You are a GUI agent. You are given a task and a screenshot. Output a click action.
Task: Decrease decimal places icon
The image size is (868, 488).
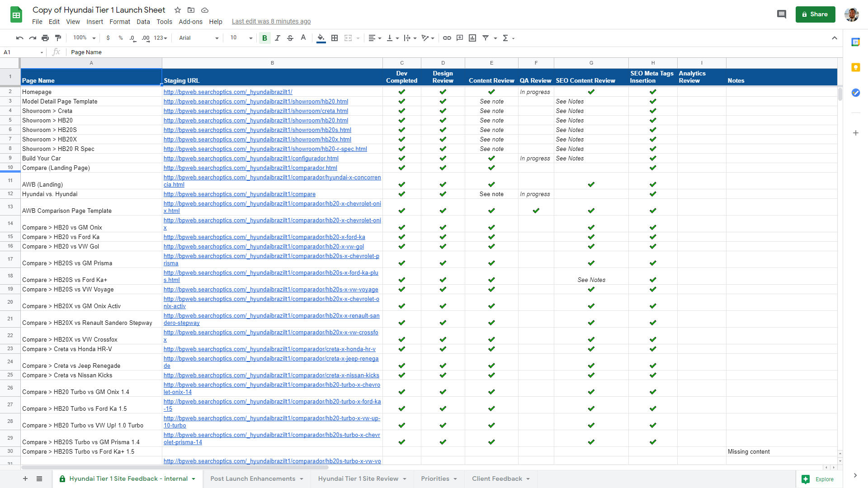[132, 38]
